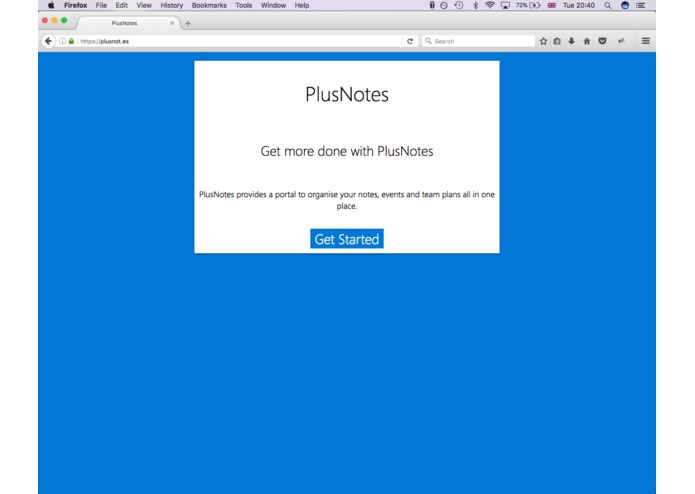This screenshot has height=494, width=695.
Task: Open Time Machine menu bar icon
Action: click(x=459, y=5)
